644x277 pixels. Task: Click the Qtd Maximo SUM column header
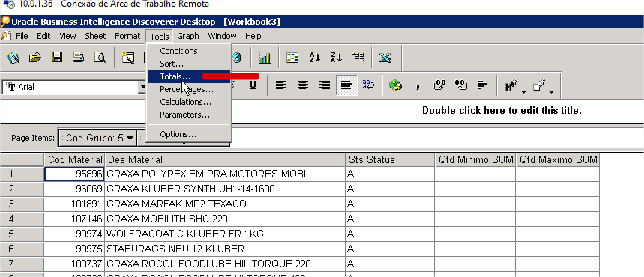click(558, 160)
